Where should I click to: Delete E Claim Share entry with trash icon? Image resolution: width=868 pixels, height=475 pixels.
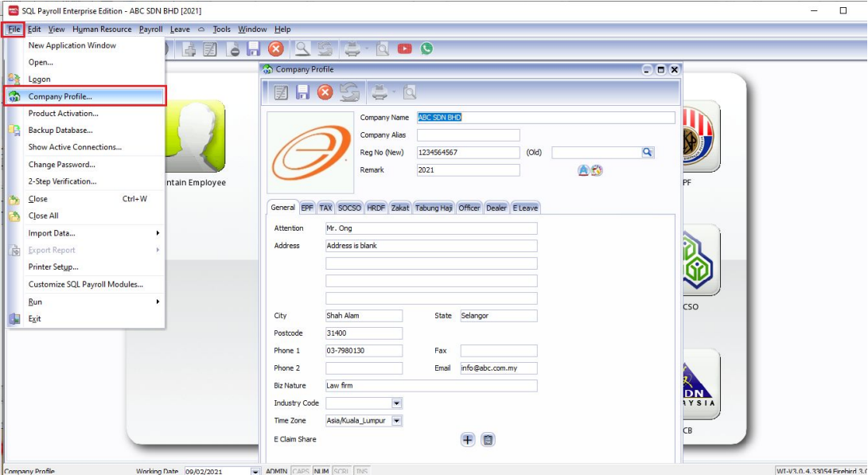(x=486, y=439)
